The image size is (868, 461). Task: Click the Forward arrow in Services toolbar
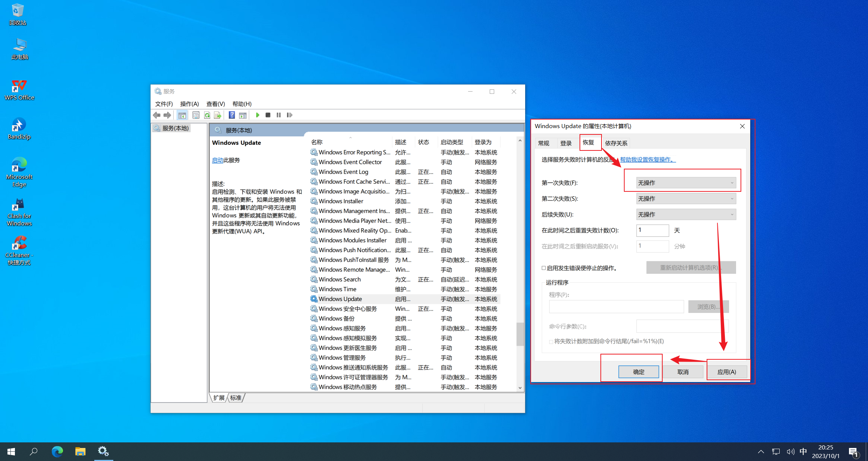[x=167, y=115]
